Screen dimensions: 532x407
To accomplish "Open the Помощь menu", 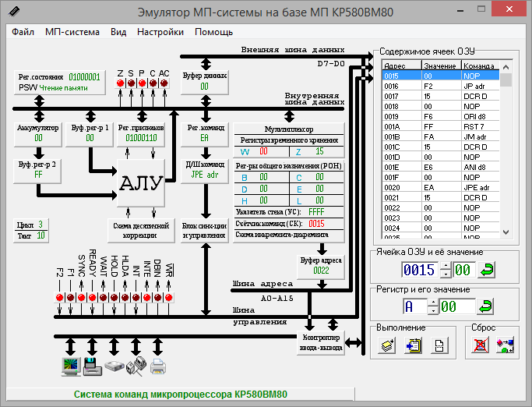I will click(213, 32).
